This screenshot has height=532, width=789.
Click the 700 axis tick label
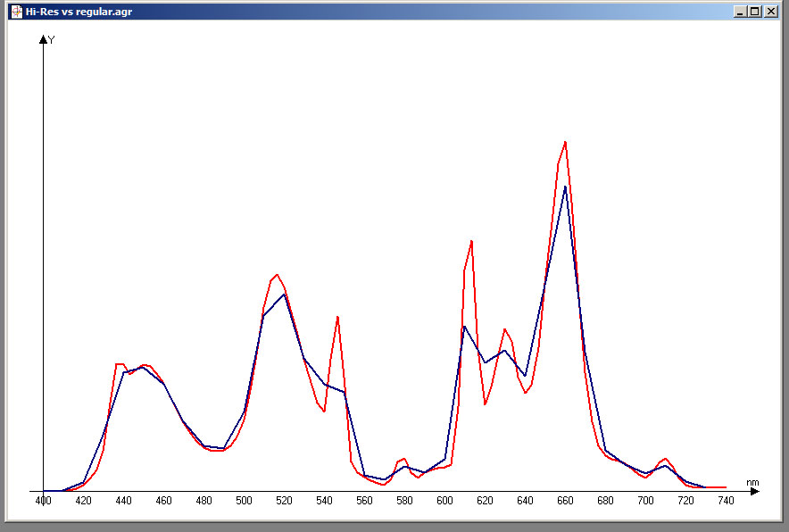645,500
